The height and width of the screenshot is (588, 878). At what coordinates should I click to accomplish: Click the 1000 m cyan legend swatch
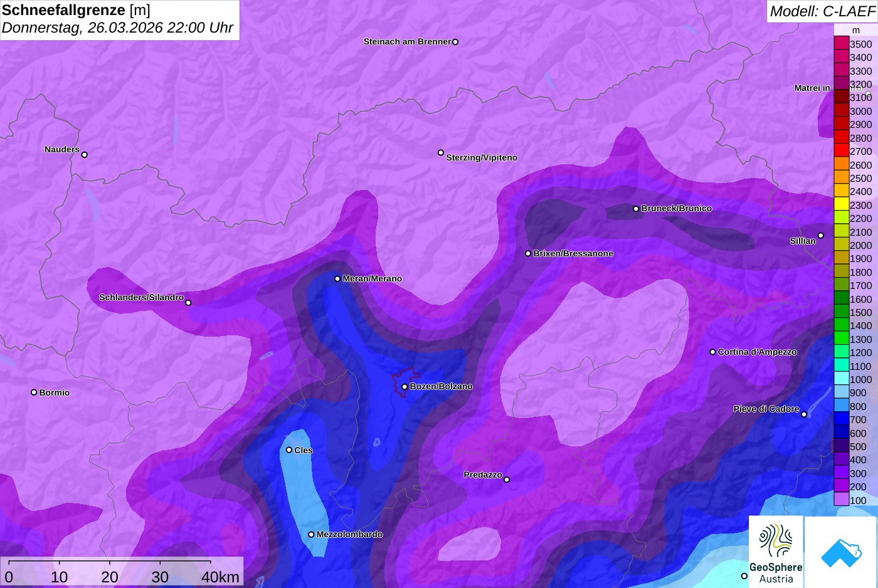point(841,379)
